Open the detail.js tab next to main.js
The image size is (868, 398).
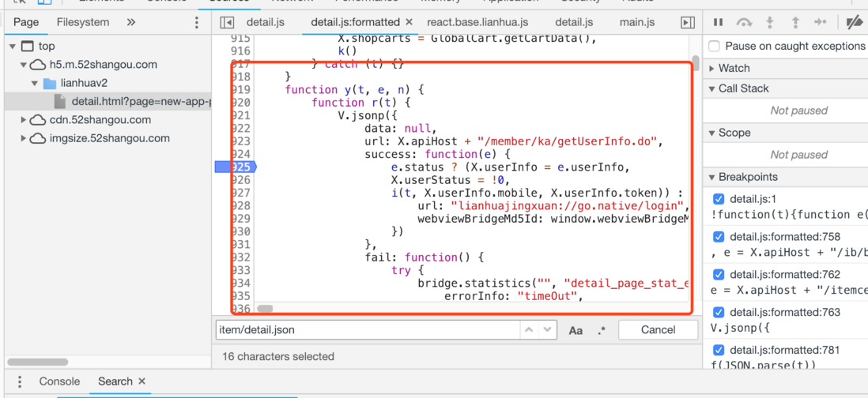point(574,22)
